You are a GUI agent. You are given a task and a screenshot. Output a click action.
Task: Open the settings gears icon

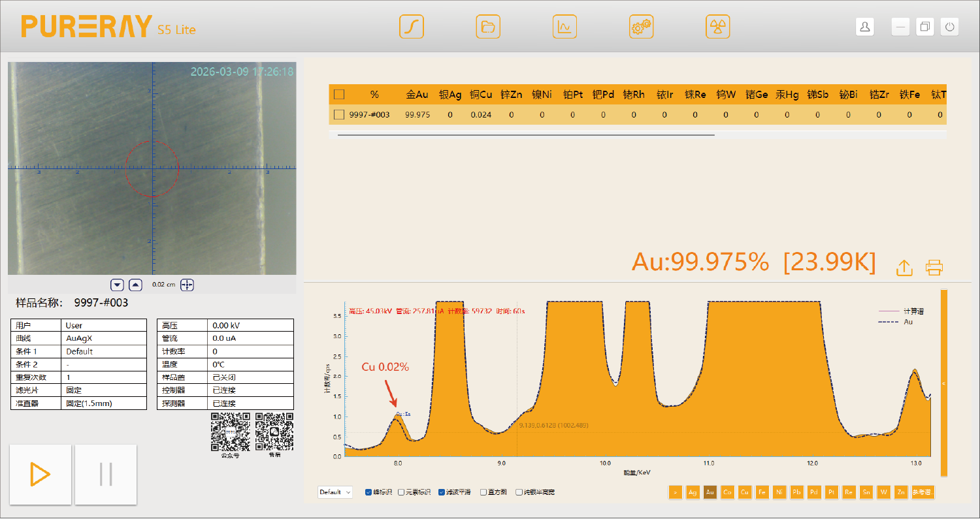pos(641,27)
